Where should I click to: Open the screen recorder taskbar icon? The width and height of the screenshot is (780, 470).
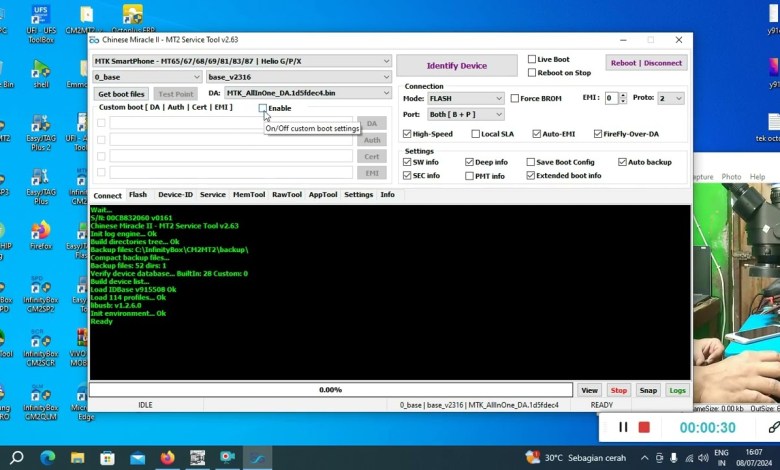pyautogui.click(x=227, y=457)
